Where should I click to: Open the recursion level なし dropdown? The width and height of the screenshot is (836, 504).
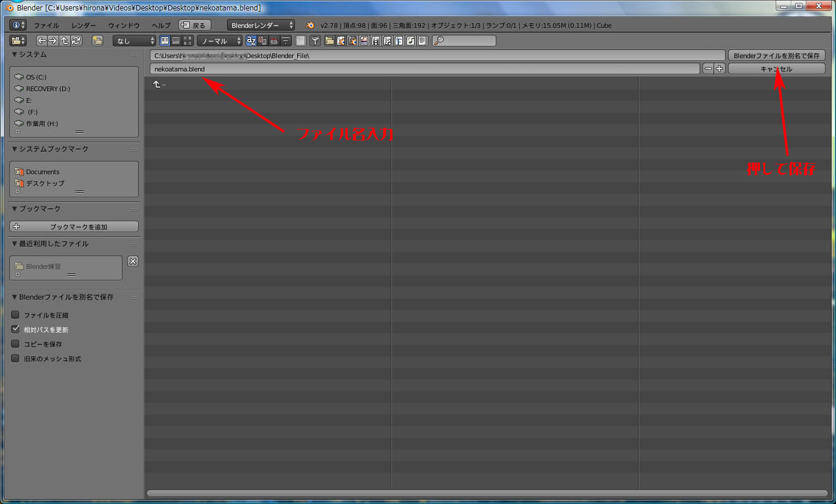pos(135,41)
